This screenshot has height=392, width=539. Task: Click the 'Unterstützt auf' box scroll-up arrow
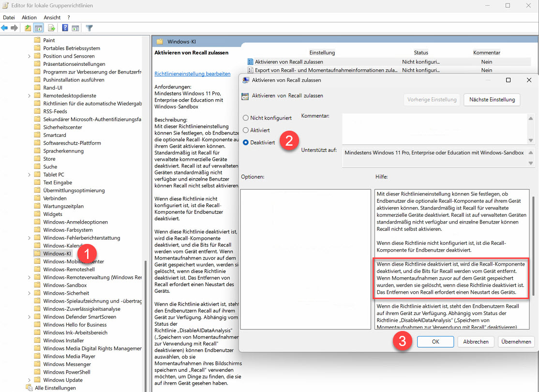531,152
